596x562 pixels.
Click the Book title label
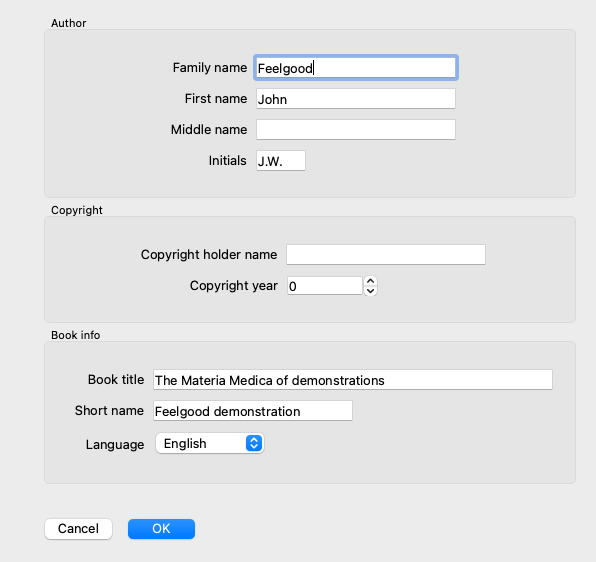(116, 380)
